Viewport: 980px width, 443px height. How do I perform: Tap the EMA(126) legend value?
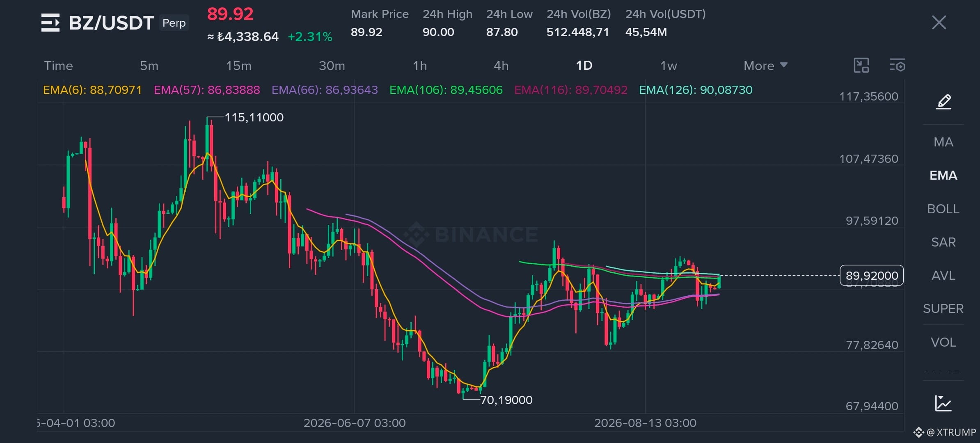point(696,90)
